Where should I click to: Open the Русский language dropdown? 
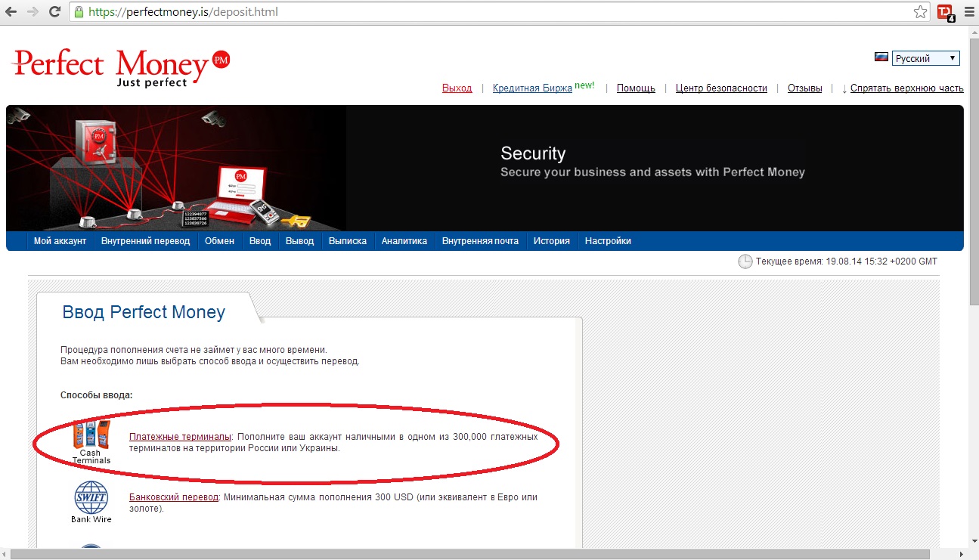tap(925, 58)
